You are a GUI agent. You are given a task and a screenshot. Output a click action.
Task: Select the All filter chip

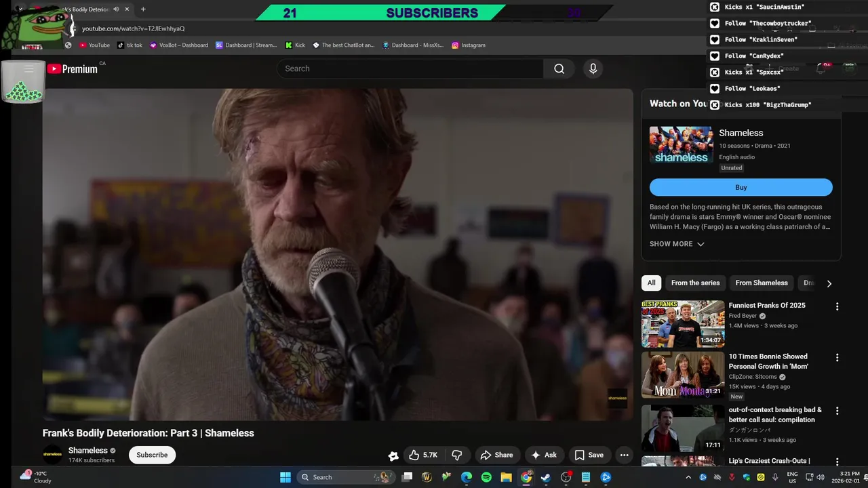651,283
